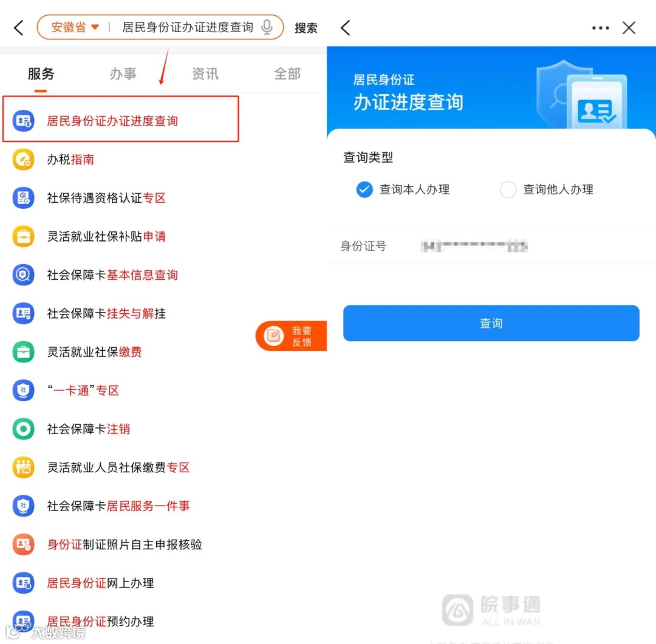This screenshot has width=656, height=644.
Task: Switch to the 办事 tab
Action: (123, 73)
